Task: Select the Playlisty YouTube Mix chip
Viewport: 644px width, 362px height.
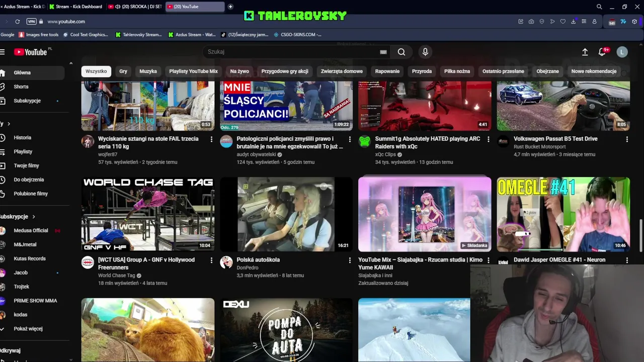Action: click(x=193, y=71)
